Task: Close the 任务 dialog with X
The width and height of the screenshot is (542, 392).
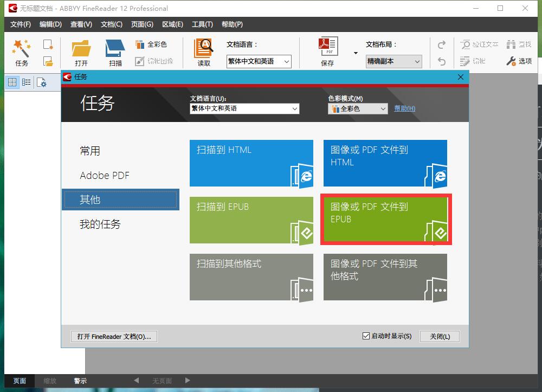Action: (460, 77)
